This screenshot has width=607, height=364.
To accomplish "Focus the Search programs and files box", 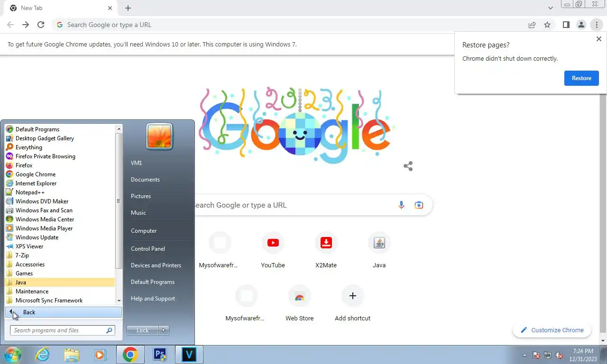I will [x=62, y=330].
